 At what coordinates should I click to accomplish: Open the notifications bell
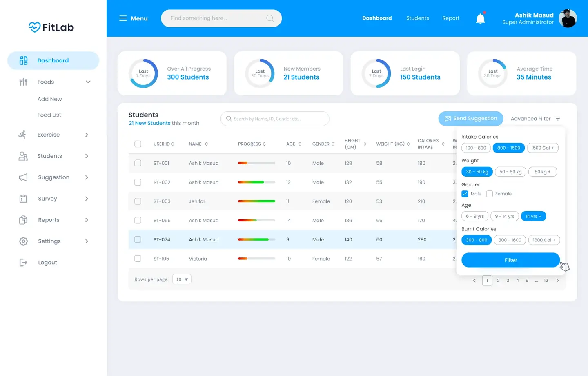point(481,18)
